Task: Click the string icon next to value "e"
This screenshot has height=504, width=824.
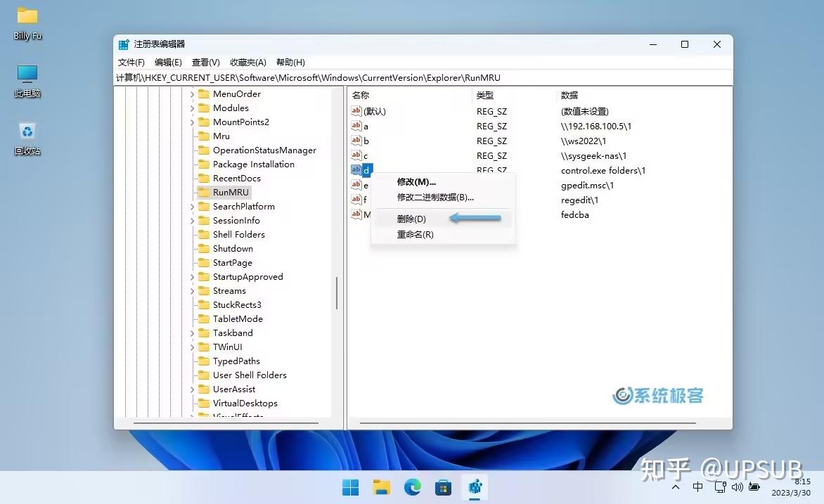Action: (356, 185)
